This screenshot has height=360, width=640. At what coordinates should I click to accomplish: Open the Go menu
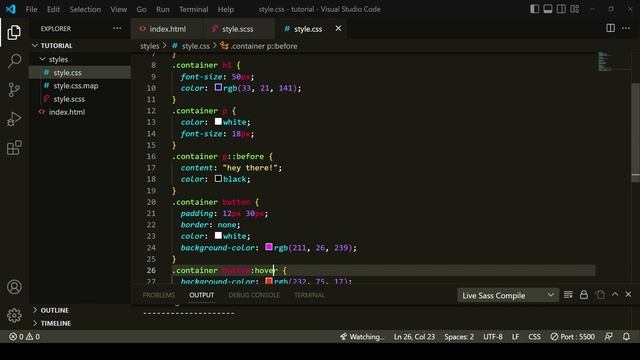(141, 9)
